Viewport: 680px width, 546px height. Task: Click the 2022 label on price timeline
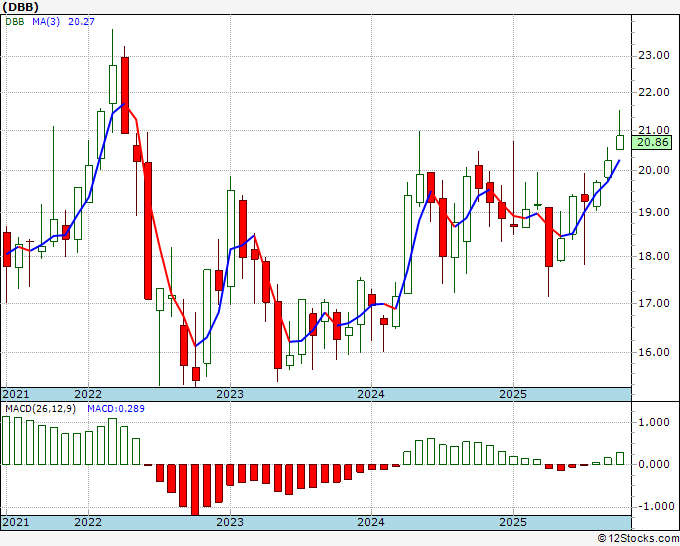tap(88, 394)
